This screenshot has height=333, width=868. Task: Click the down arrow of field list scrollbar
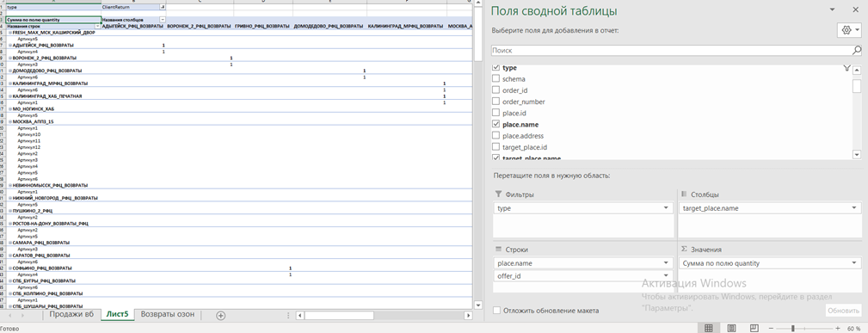pyautogui.click(x=856, y=155)
